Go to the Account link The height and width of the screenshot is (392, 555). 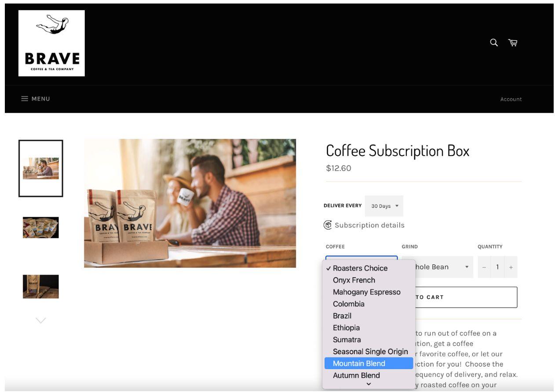tap(511, 99)
